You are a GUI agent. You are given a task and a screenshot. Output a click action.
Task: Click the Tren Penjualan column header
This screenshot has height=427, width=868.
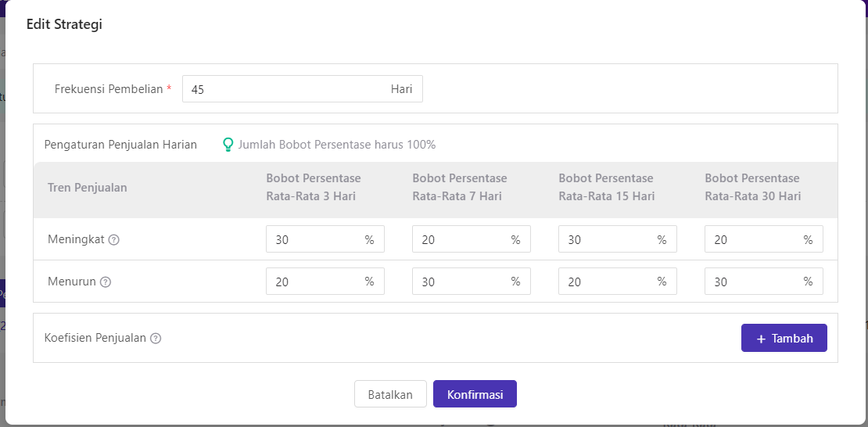(88, 188)
